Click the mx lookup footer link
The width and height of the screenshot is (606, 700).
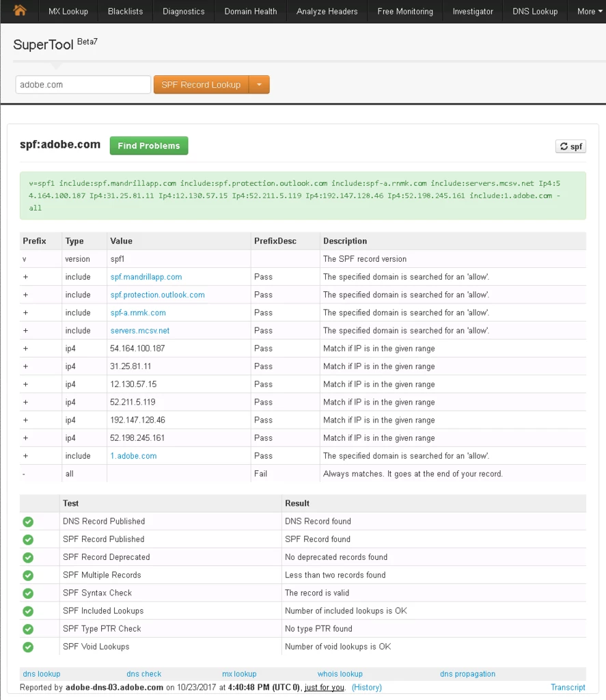pyautogui.click(x=239, y=673)
